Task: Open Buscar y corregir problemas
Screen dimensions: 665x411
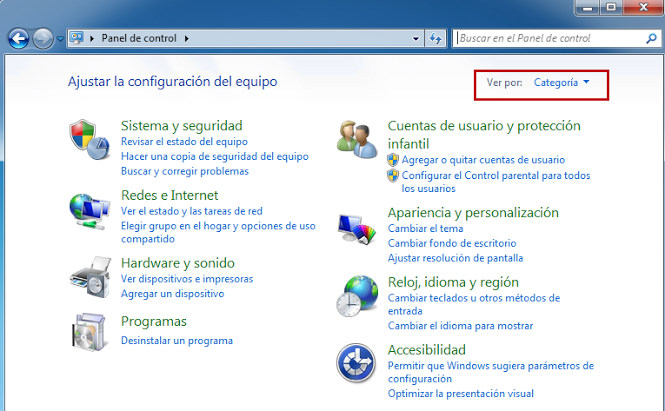Action: click(x=184, y=171)
